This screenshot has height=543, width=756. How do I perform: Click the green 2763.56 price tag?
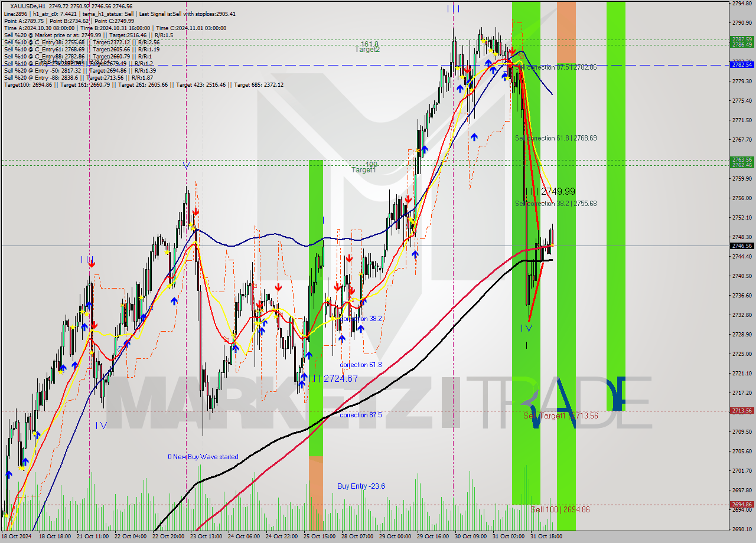[742, 159]
